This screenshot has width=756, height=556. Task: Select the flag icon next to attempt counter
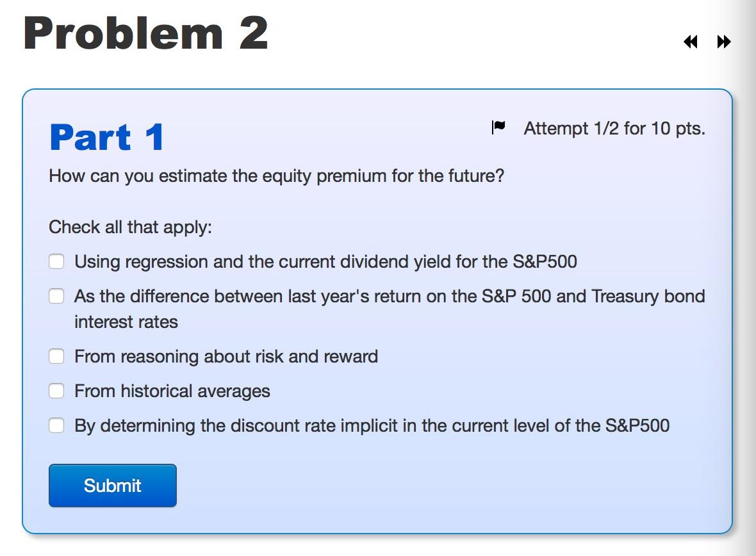pos(498,127)
